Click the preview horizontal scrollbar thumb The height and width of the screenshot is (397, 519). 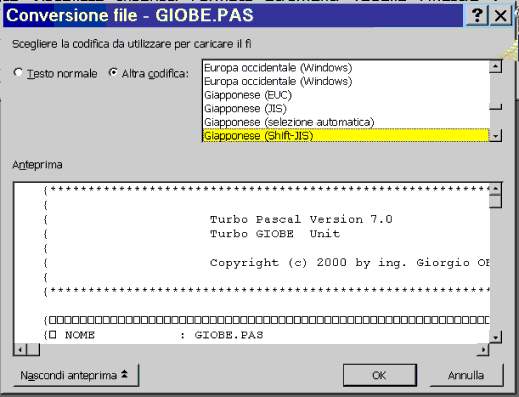33,350
